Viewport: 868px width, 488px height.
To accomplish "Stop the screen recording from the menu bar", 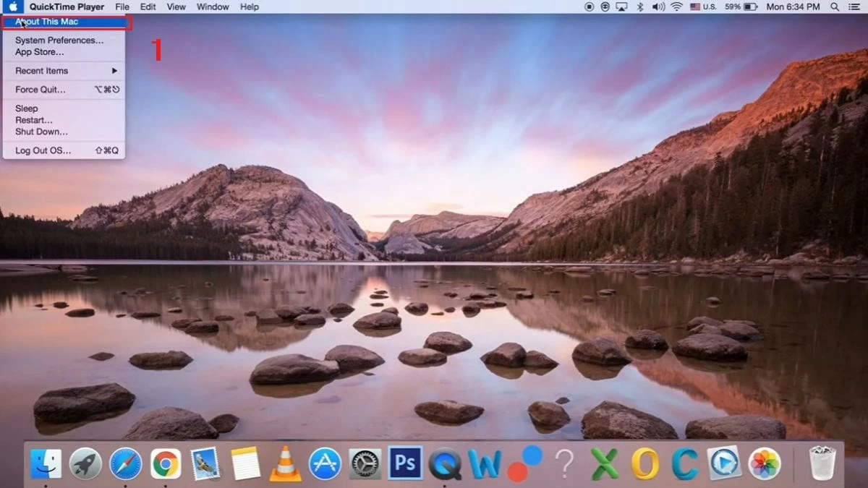I will tap(588, 7).
